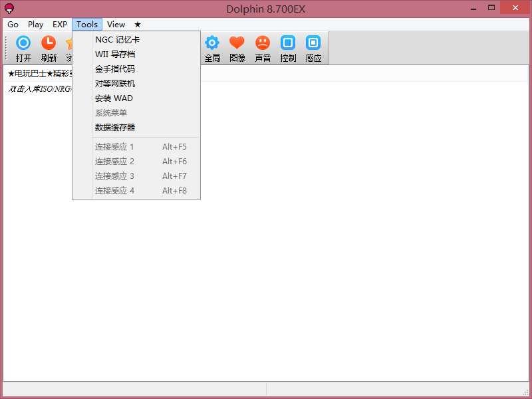Screen dimensions: 532x399
Task: Open 声音 audio settings face icon
Action: pos(263,49)
